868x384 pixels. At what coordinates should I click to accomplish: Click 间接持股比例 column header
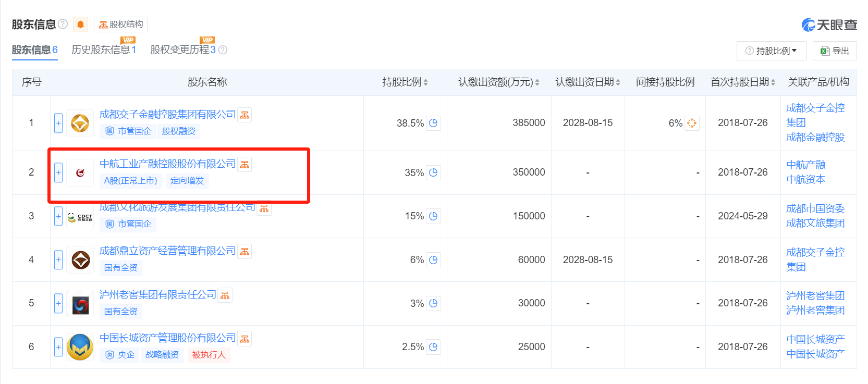[665, 82]
